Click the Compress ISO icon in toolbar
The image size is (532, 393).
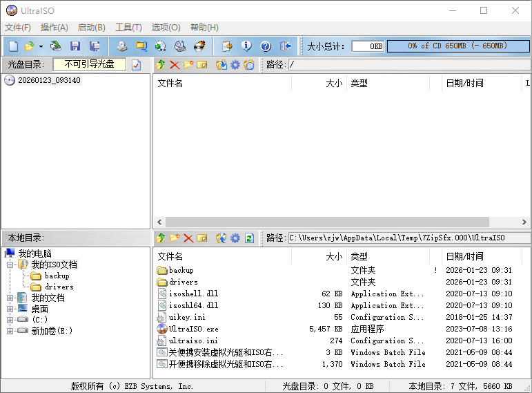point(141,46)
